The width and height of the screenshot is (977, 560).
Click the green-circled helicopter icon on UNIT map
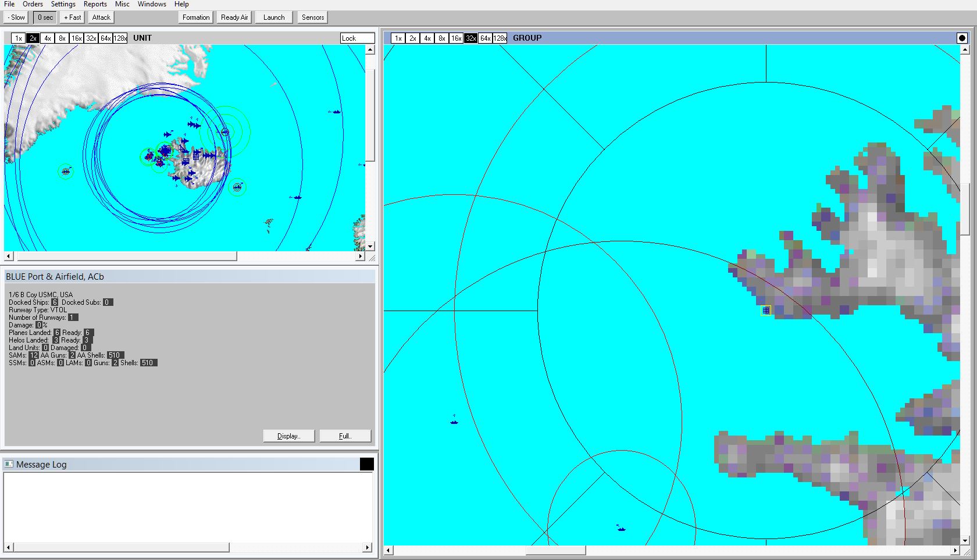click(x=66, y=170)
